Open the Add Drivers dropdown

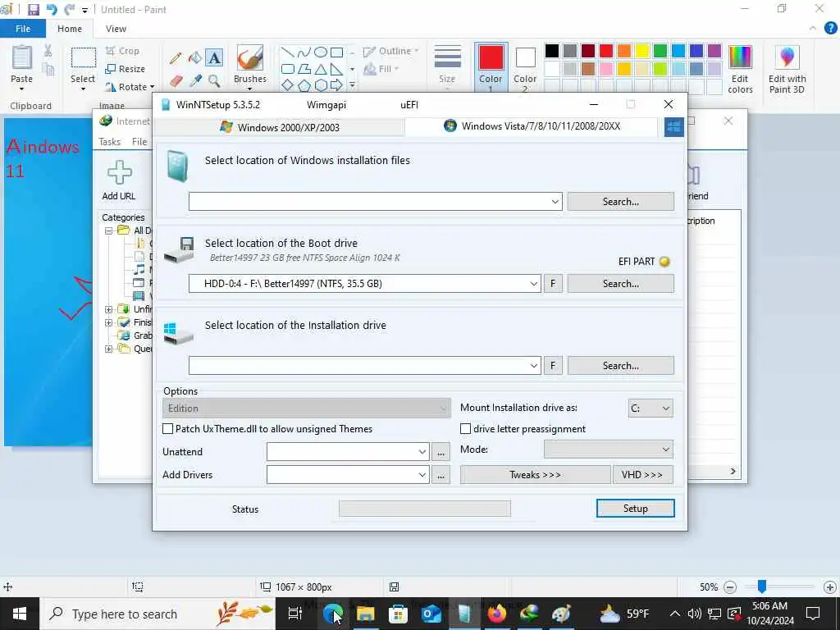(422, 475)
